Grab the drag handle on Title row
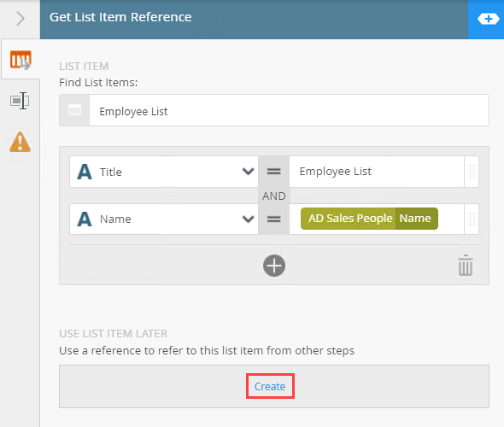Image resolution: width=504 pixels, height=427 pixels. click(x=472, y=172)
